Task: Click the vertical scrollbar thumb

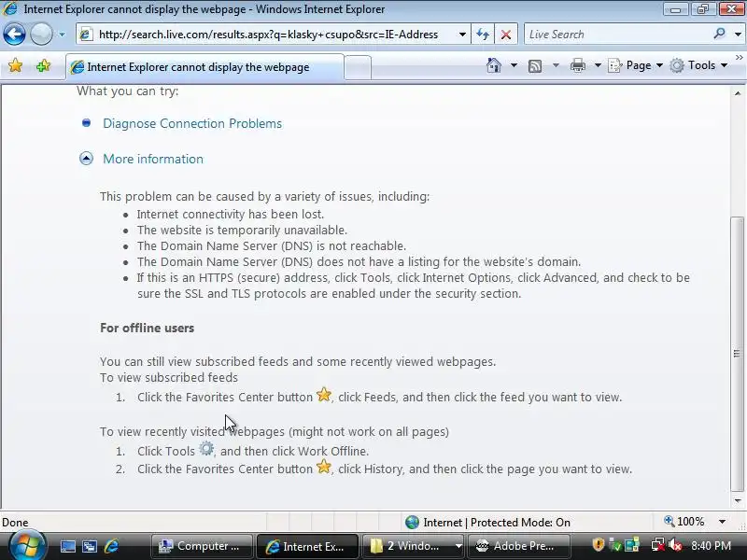Action: pos(737,354)
